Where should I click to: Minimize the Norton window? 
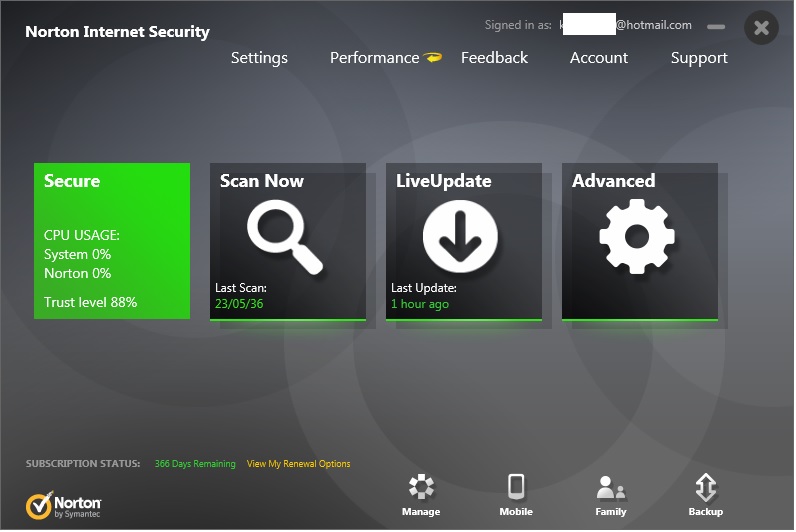click(716, 27)
